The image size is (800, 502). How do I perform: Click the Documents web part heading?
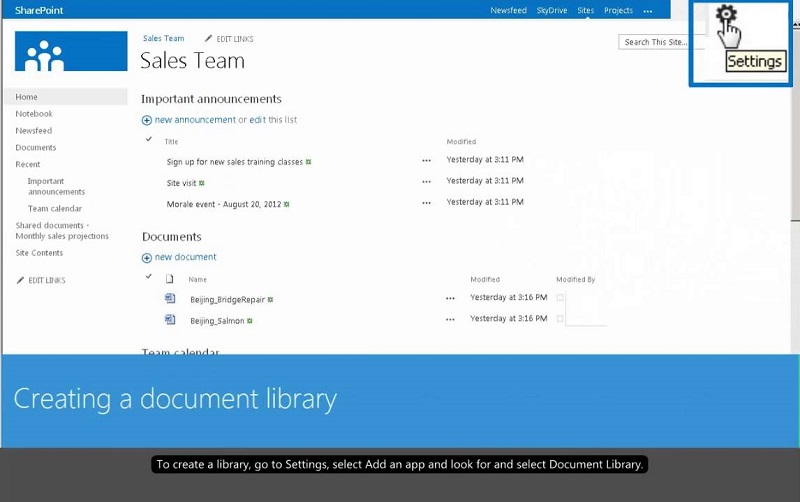[171, 237]
